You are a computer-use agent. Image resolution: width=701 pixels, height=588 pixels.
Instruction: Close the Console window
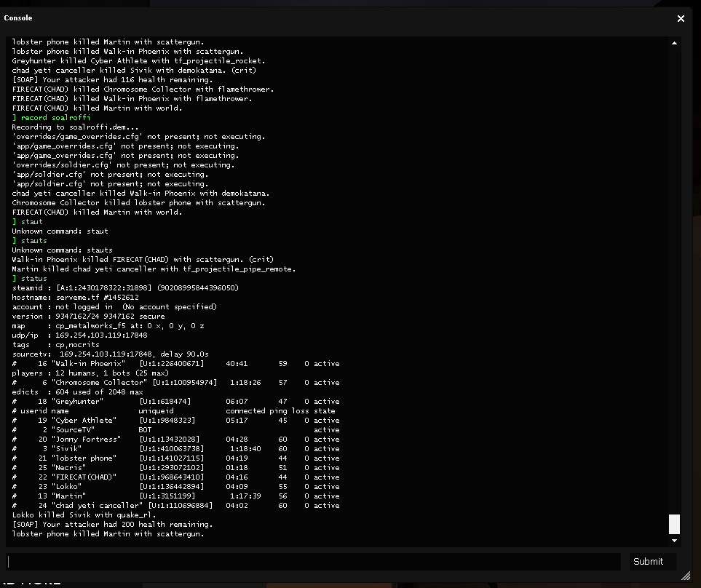681,18
